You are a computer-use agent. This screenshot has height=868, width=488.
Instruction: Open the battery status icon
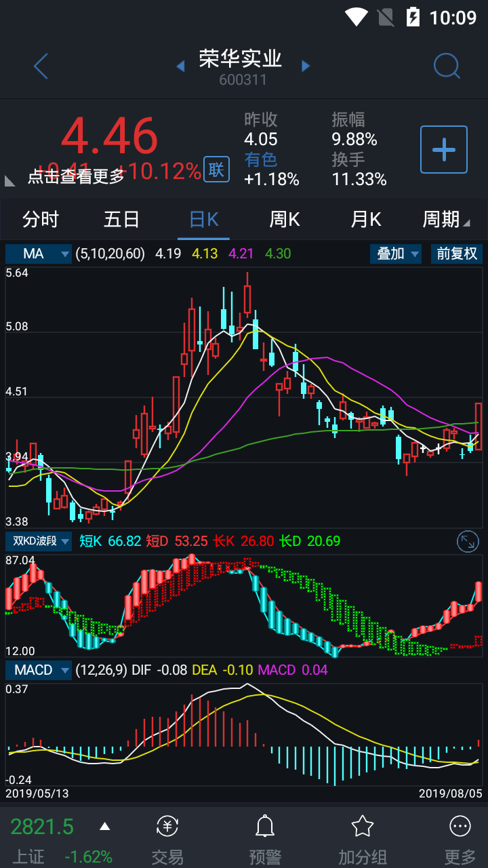coord(412,17)
